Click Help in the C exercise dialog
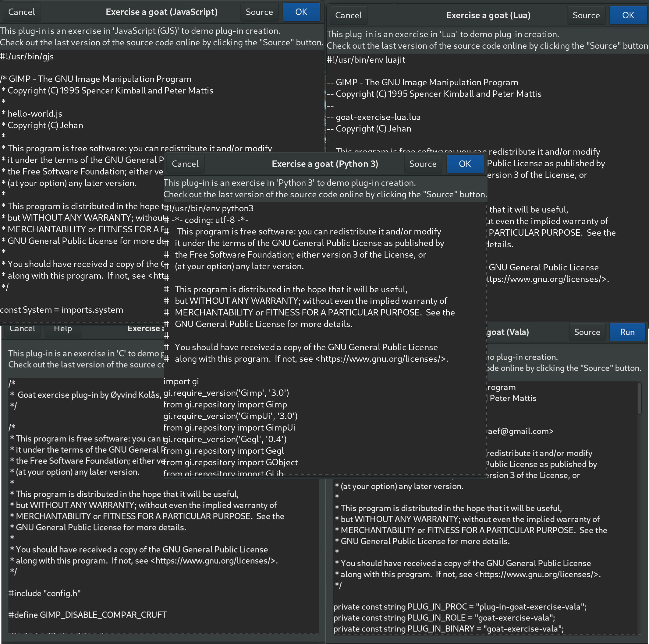This screenshot has height=644, width=649. pos(63,329)
